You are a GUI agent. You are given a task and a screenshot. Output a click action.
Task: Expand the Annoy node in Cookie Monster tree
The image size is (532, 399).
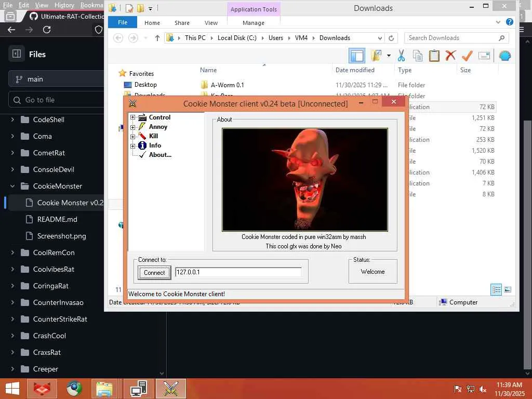coord(132,127)
